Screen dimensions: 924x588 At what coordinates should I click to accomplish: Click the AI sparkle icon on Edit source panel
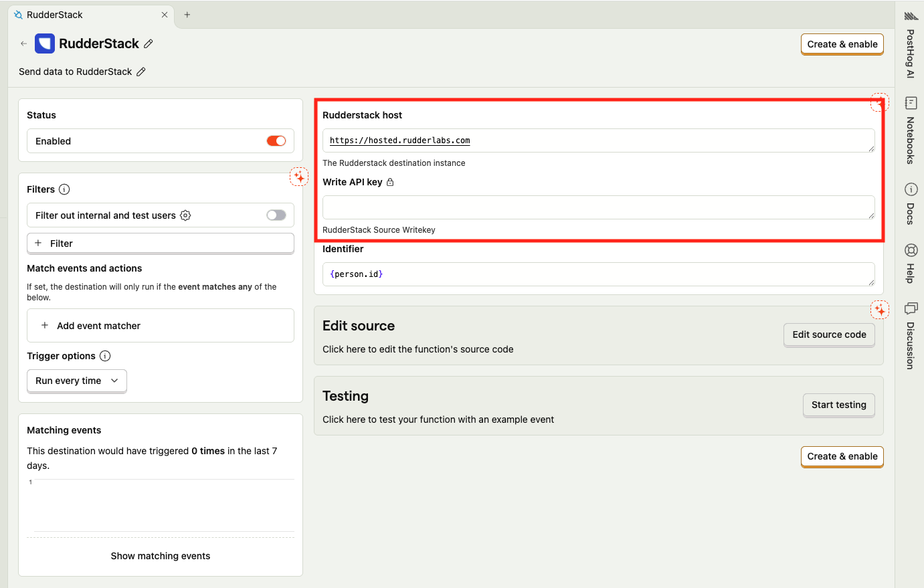click(x=879, y=310)
